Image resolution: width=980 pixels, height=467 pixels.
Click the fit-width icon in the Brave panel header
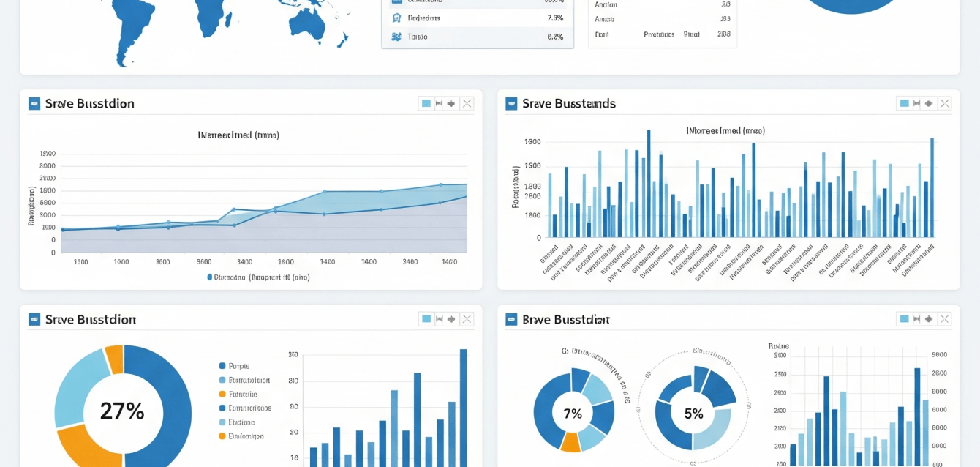(916, 319)
